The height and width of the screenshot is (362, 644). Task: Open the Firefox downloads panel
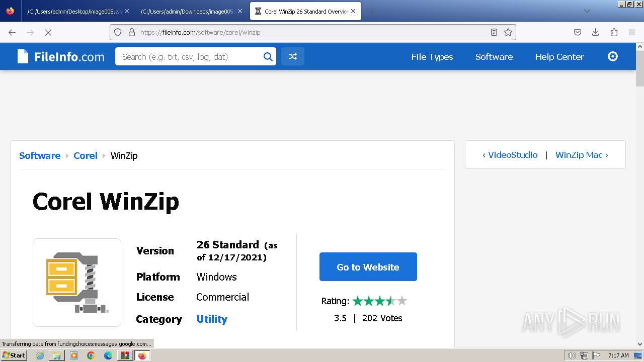coord(596,32)
